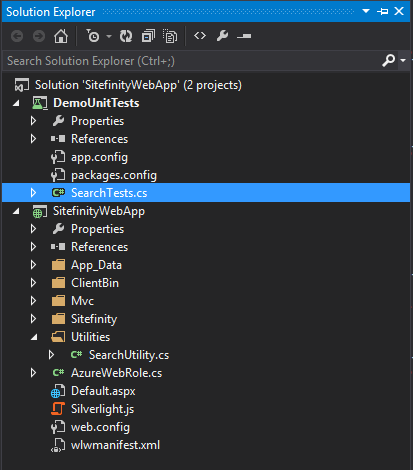This screenshot has width=413, height=470.
Task: Select Solution 'SitefinityWebApp' root node
Action: (138, 85)
